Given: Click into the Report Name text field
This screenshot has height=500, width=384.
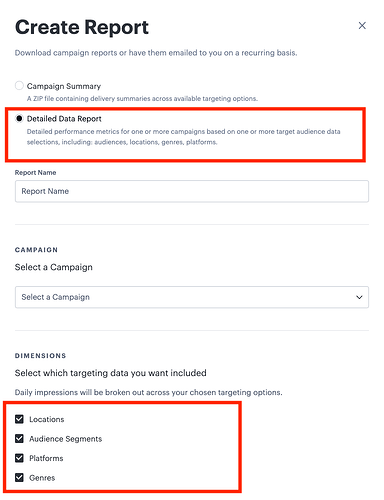Looking at the screenshot, I should point(192,191).
